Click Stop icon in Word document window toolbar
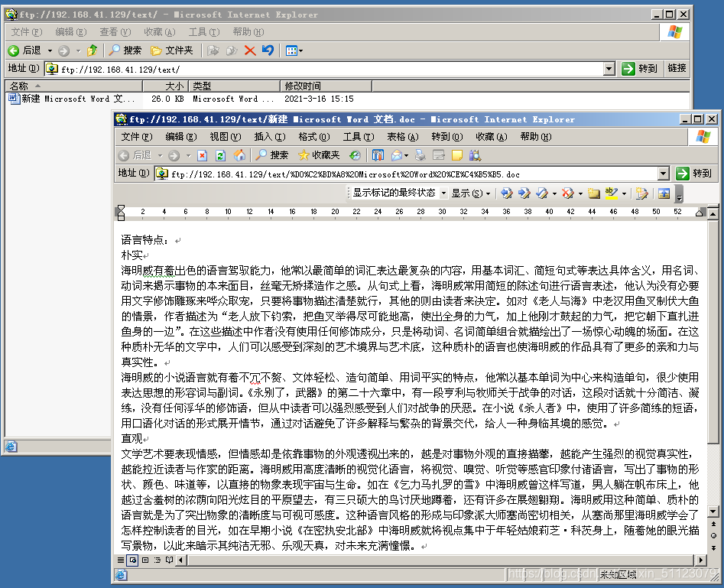This screenshot has width=724, height=588. pos(203,156)
